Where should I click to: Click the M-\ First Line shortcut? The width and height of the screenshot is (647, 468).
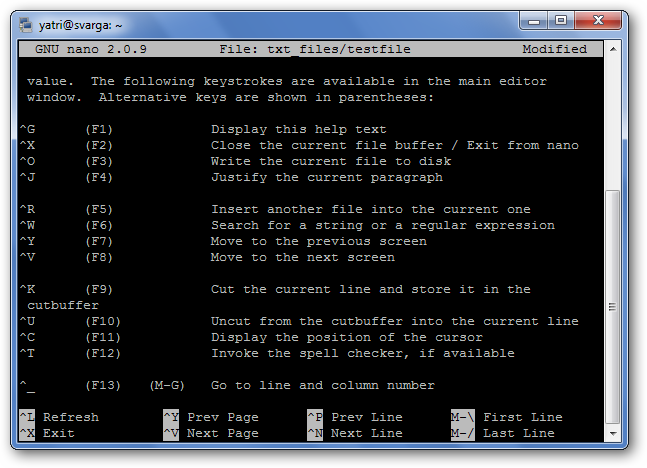(x=507, y=417)
